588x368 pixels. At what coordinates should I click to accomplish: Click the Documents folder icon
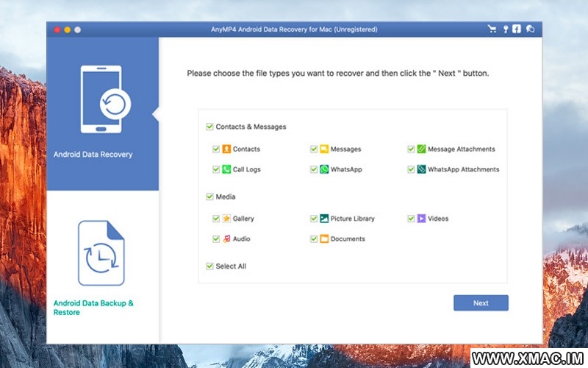point(324,238)
